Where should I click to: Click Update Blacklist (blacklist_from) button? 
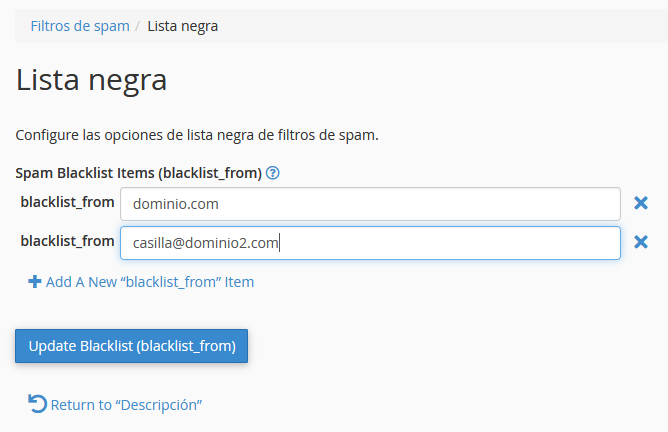coord(132,346)
